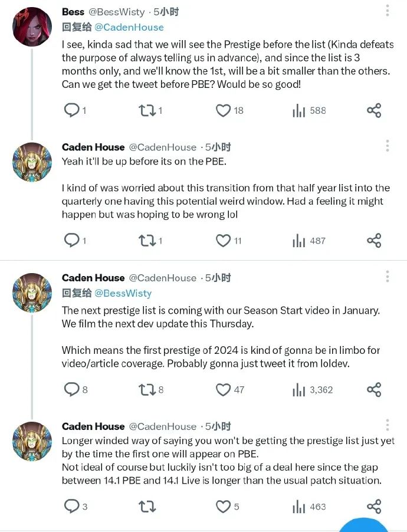Retweet Caden's 'Yeah it'll be up' reply
This screenshot has height=532, width=407.
pos(147,241)
